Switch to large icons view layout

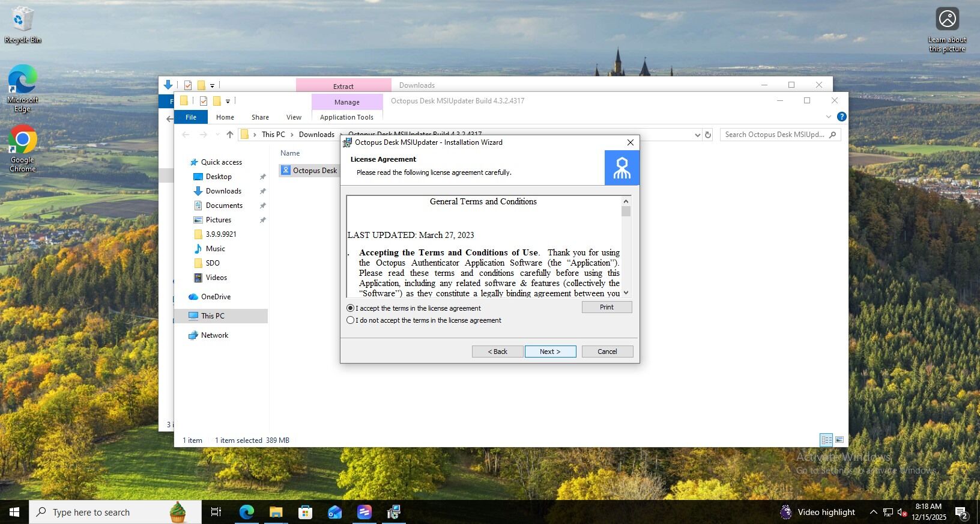pos(839,440)
